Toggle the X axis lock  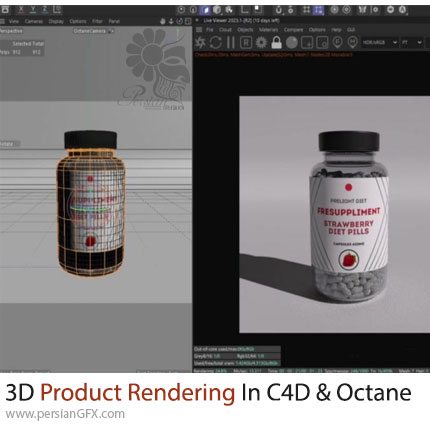click(21, 10)
